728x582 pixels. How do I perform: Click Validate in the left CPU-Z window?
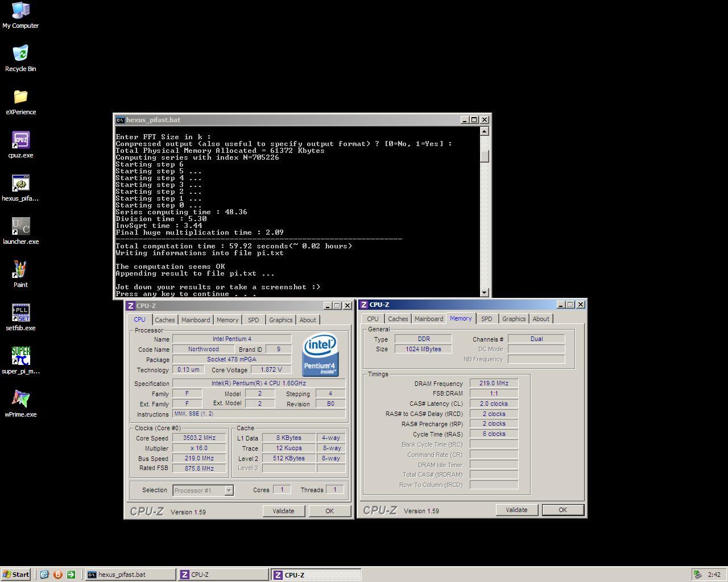[283, 511]
